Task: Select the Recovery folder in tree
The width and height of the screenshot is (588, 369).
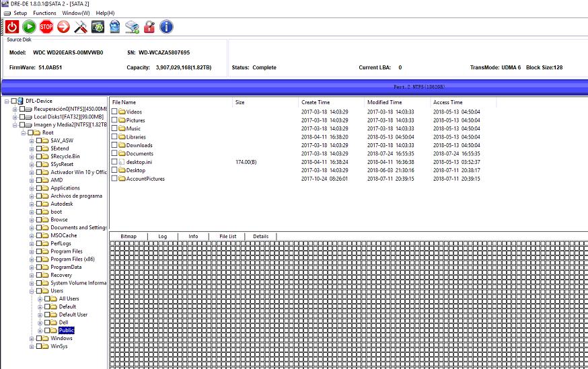Action: tap(61, 275)
